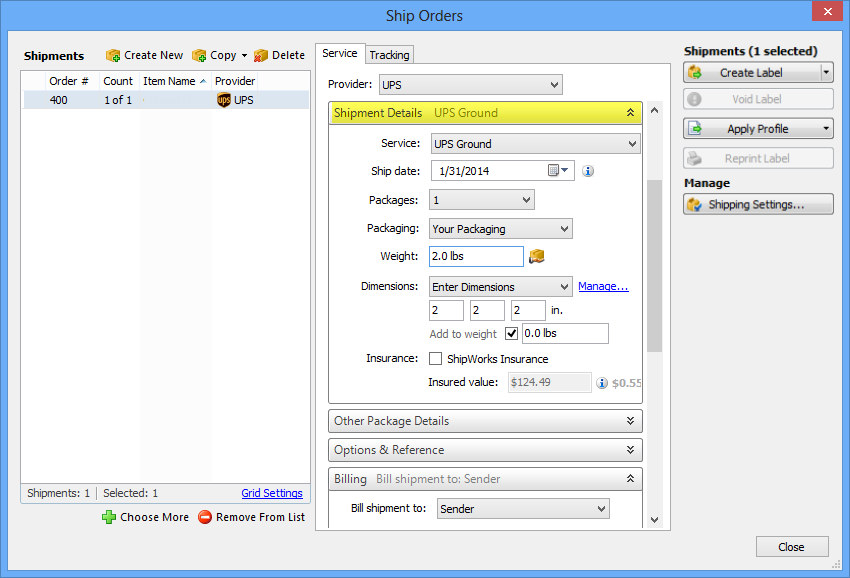
Task: Click the Reprint Label button
Action: (758, 158)
